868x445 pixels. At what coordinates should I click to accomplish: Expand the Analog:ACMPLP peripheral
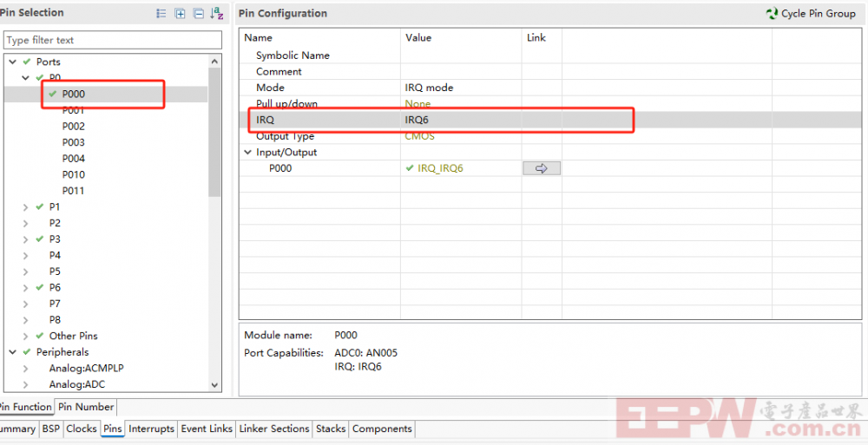[x=25, y=368]
